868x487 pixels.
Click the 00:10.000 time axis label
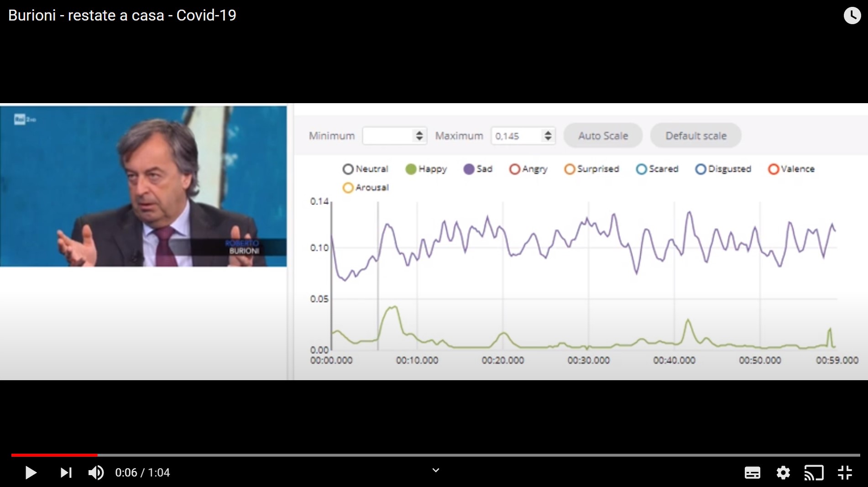[417, 360]
